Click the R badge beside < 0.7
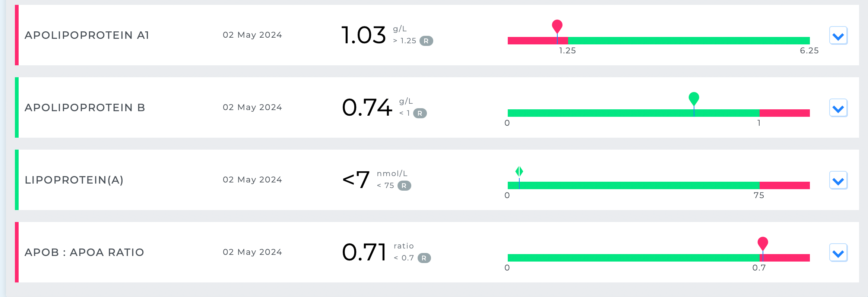Screen dimensions: 868x297 pyautogui.click(x=424, y=258)
